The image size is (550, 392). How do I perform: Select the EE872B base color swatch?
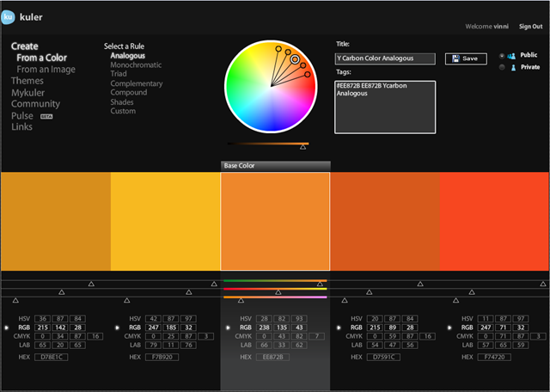[275, 221]
